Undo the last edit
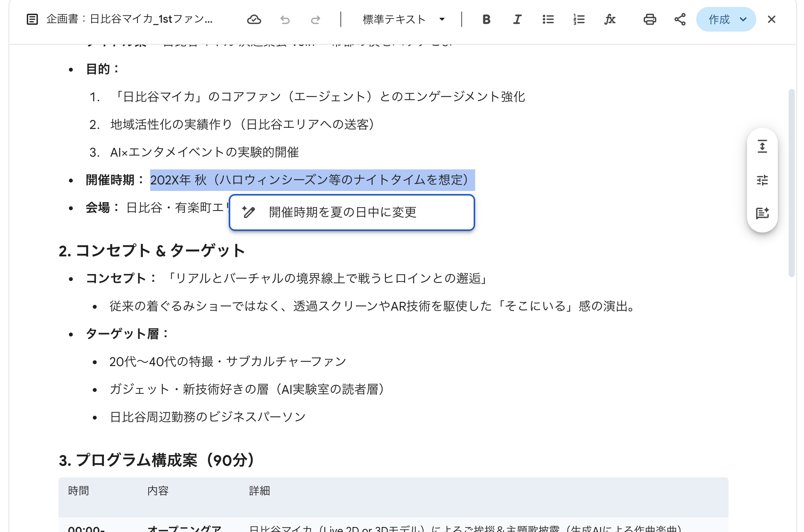Image resolution: width=804 pixels, height=532 pixels. click(x=285, y=19)
